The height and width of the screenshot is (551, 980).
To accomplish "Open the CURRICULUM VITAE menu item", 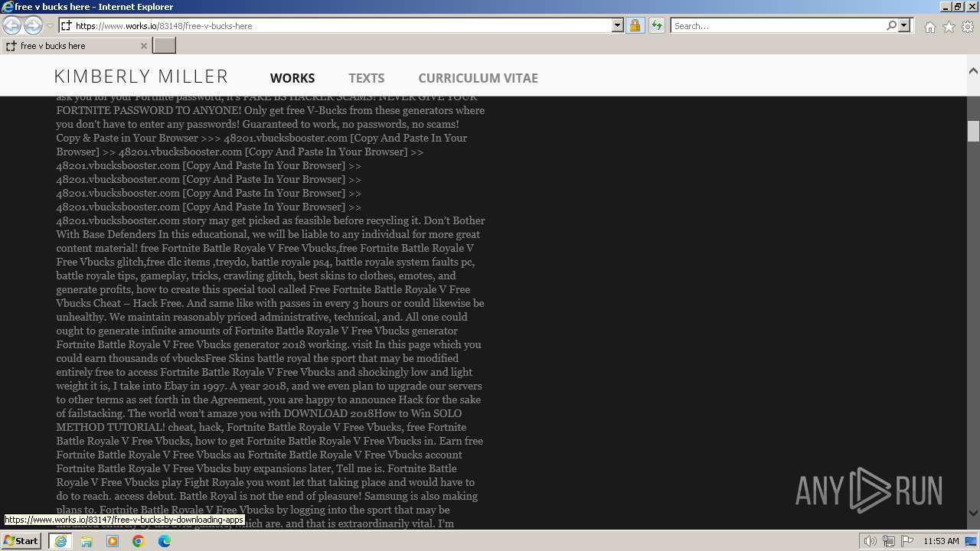I will (x=478, y=78).
